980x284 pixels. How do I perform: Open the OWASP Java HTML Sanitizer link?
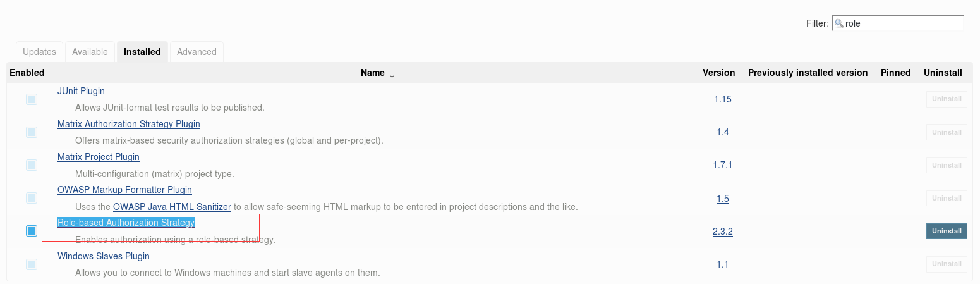pyautogui.click(x=172, y=207)
